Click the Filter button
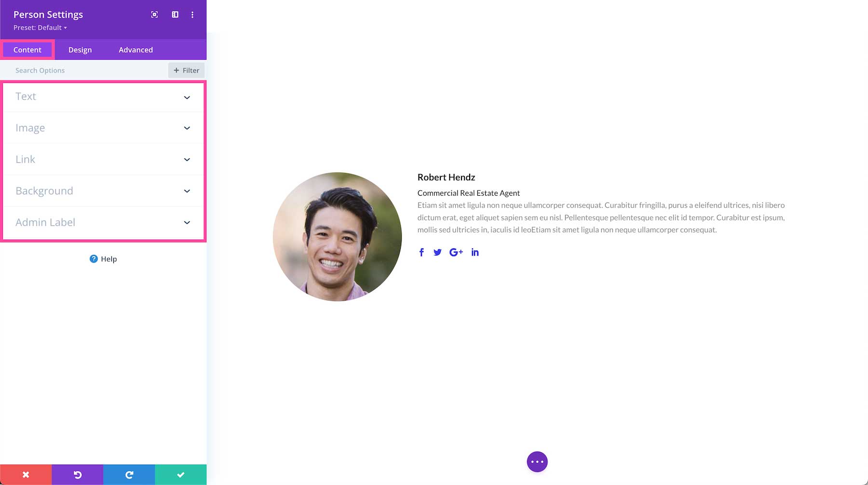 [x=186, y=70]
